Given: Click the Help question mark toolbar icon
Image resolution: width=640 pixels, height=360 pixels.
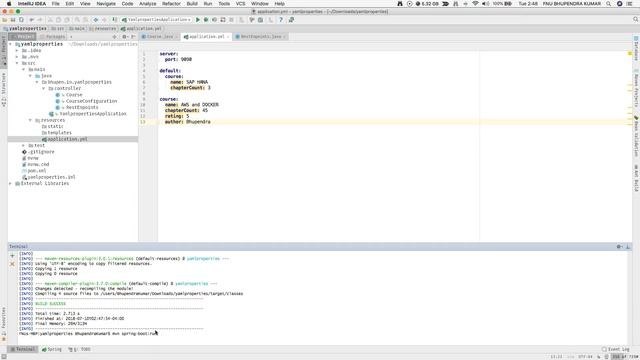Looking at the screenshot, I should click(281, 20).
